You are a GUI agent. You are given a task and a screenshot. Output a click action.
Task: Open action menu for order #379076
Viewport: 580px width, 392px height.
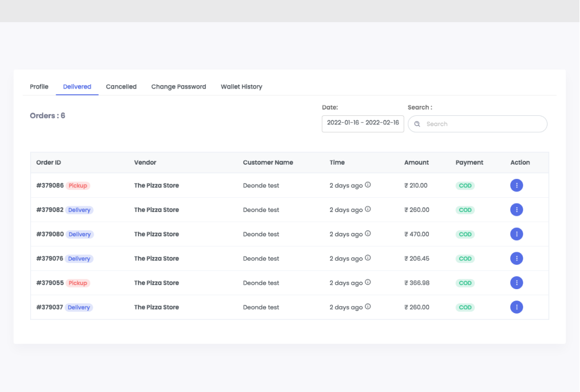[516, 258]
